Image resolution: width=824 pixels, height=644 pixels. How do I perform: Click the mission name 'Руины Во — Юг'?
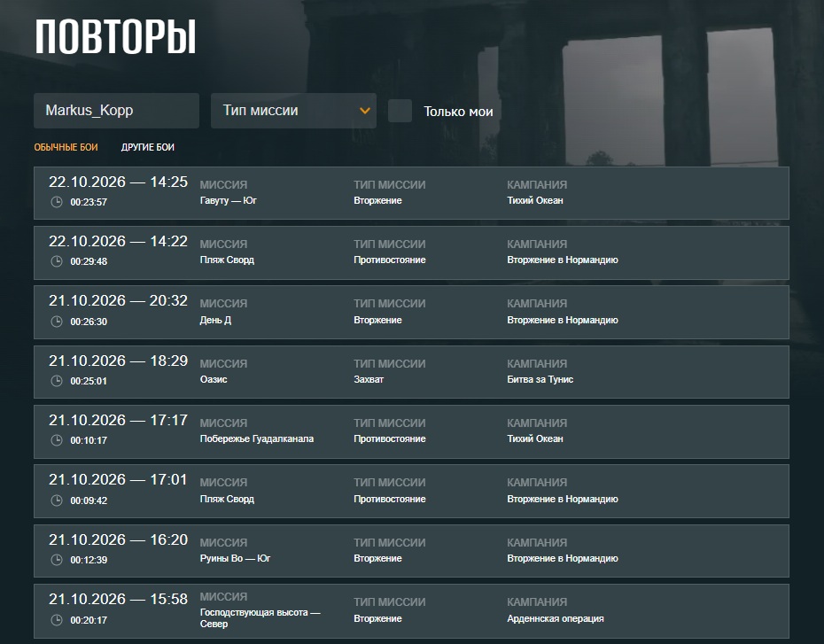pos(235,558)
